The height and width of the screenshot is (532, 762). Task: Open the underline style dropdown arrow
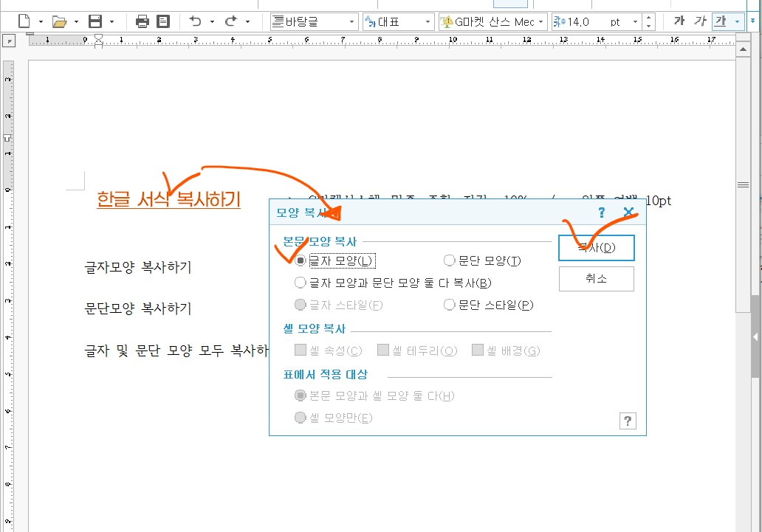[x=737, y=21]
